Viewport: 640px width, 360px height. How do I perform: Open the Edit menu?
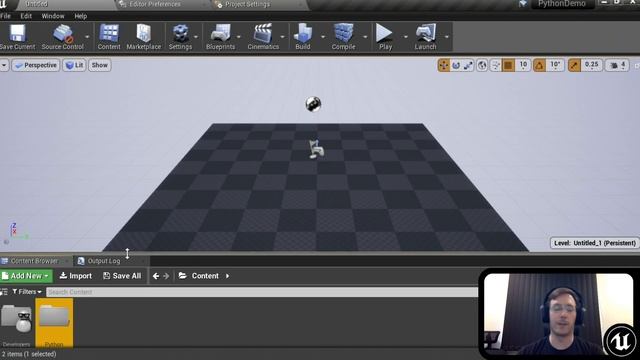click(x=26, y=16)
